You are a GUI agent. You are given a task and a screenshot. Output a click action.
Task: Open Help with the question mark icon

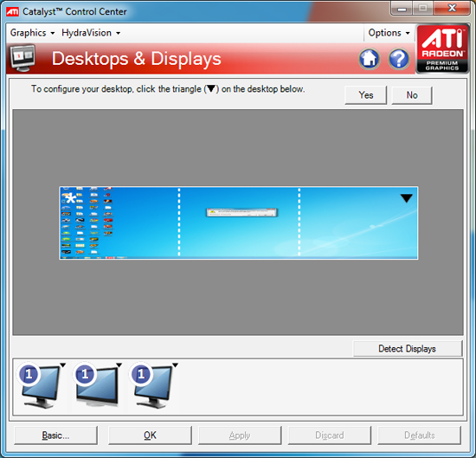399,59
